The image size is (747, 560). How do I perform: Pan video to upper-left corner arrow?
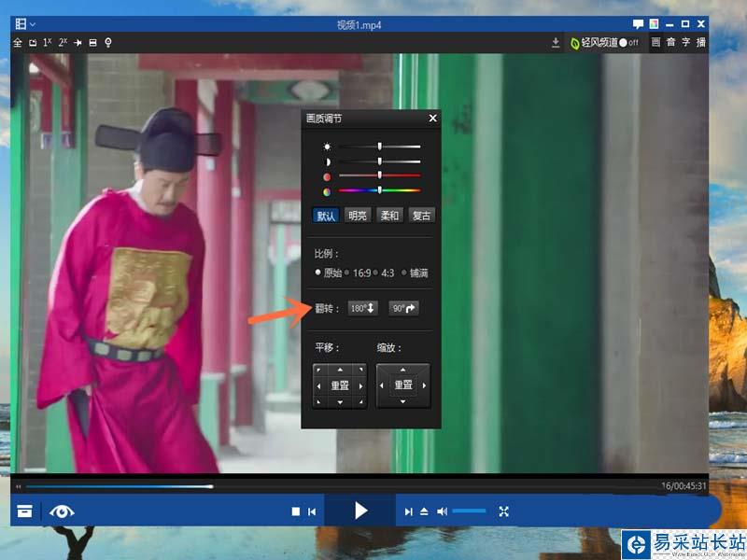(318, 370)
